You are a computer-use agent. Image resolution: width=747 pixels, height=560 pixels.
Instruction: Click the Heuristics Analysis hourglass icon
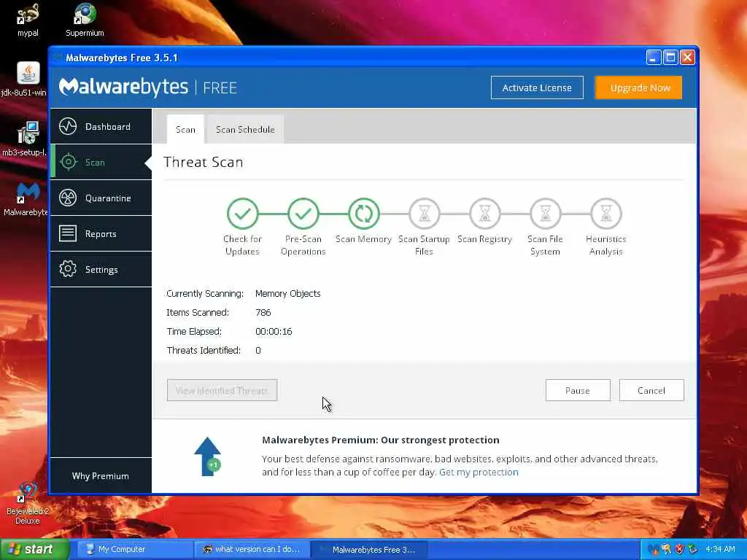tap(605, 214)
